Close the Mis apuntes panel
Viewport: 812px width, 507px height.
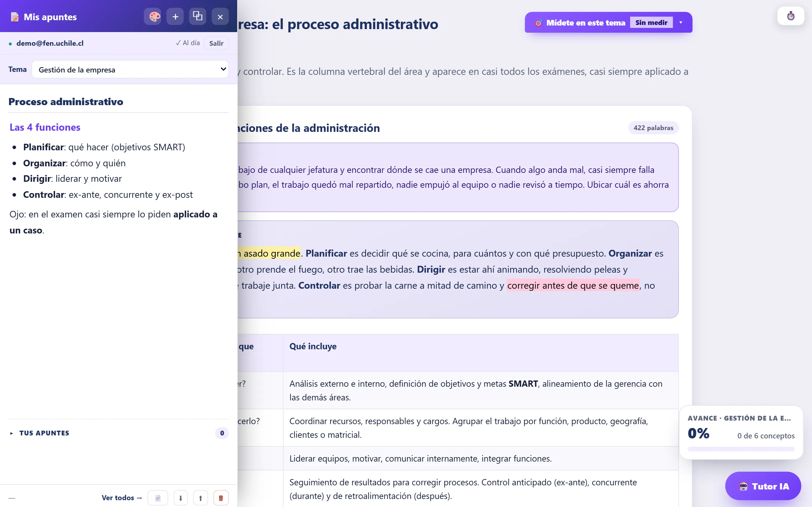pos(220,16)
